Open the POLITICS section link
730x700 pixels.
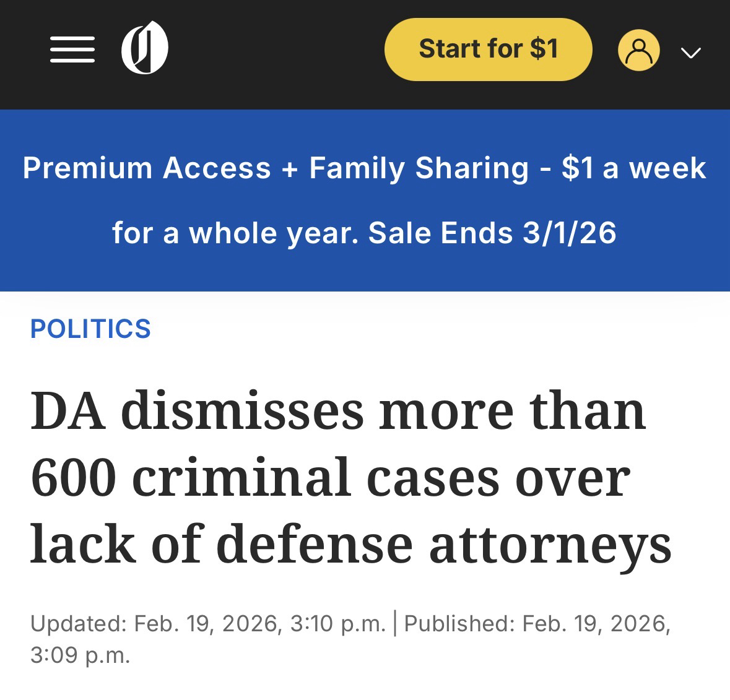pyautogui.click(x=90, y=329)
